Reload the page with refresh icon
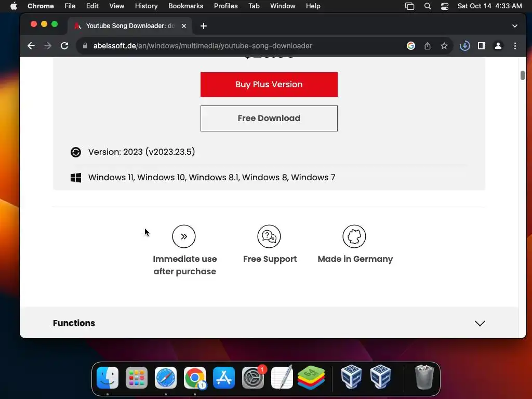The width and height of the screenshot is (532, 399). (x=64, y=46)
